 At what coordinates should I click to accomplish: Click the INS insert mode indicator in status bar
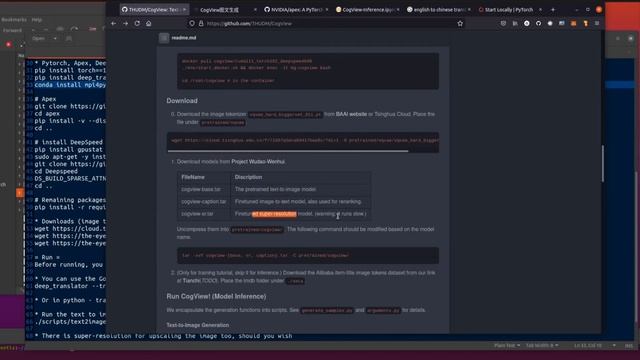click(629, 346)
